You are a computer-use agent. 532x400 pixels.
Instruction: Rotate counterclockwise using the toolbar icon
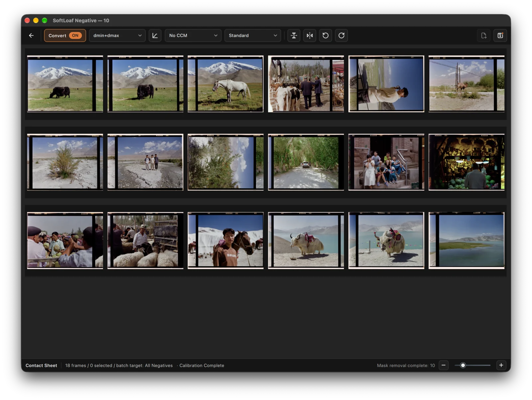[x=326, y=36]
